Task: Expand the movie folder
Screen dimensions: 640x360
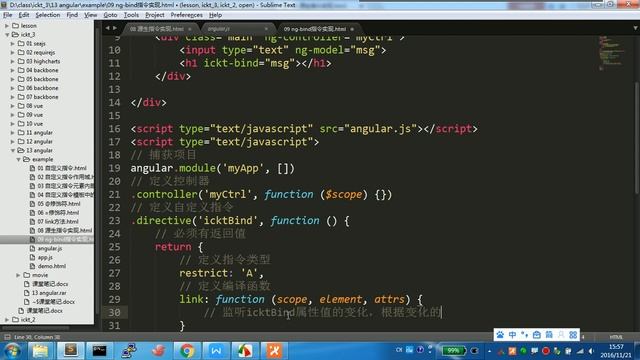Action: point(18,275)
